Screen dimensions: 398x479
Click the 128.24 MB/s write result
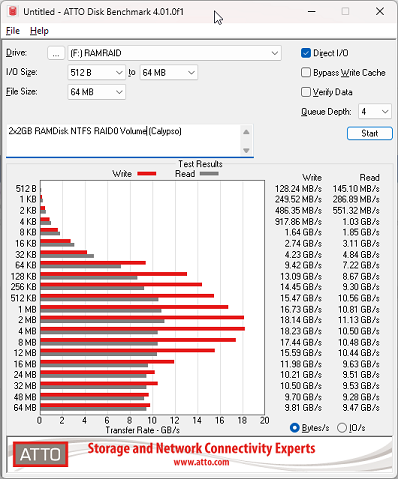tap(298, 189)
